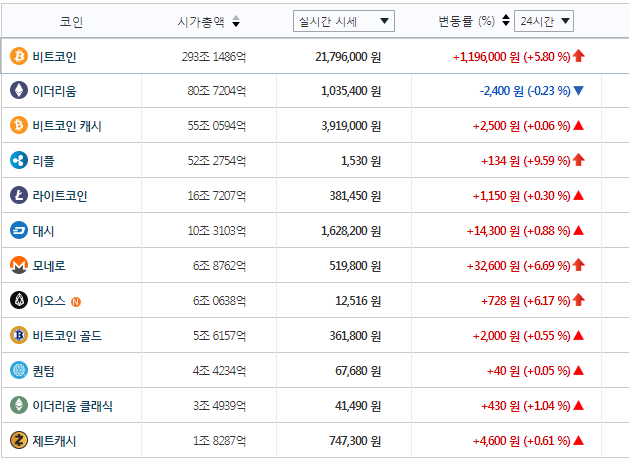Click the blue down arrow in 이더리움 row
The width and height of the screenshot is (629, 464).
point(579,91)
